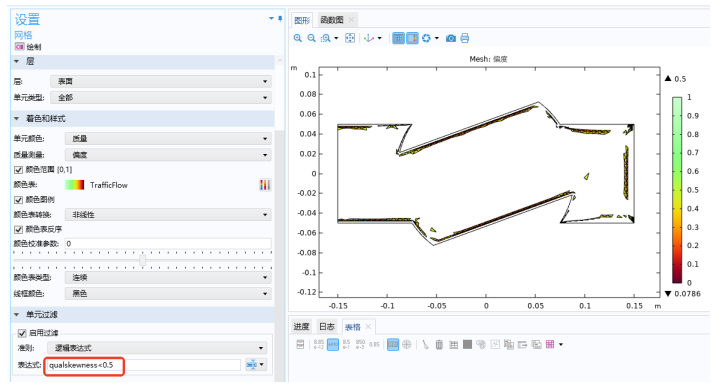724x389 pixels.
Task: Toggle the grid display icon
Action: point(398,38)
